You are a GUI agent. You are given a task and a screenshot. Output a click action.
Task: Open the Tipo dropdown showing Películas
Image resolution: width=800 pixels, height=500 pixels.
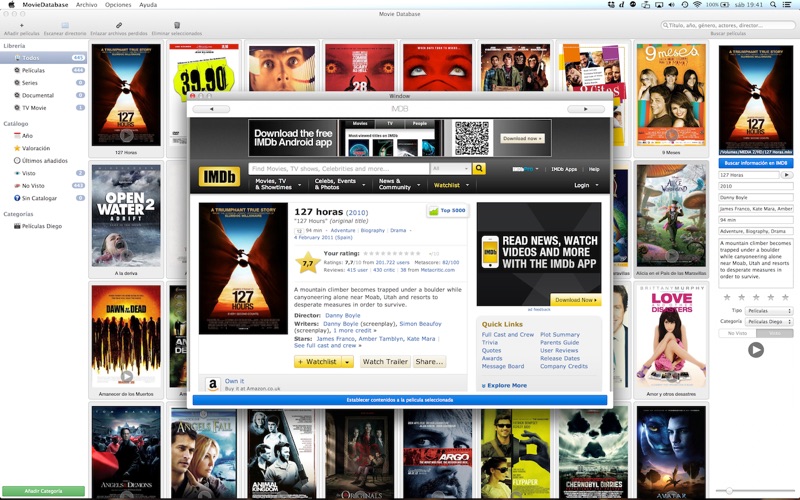769,311
